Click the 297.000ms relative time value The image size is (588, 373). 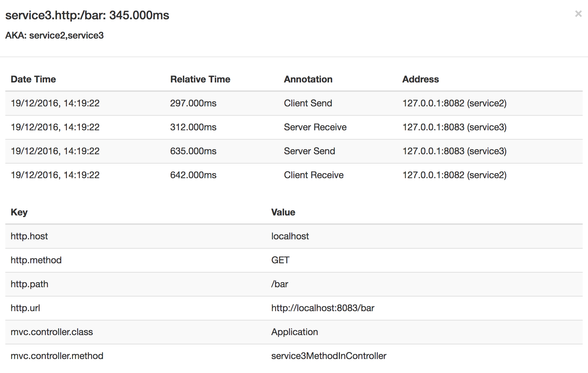(x=193, y=103)
